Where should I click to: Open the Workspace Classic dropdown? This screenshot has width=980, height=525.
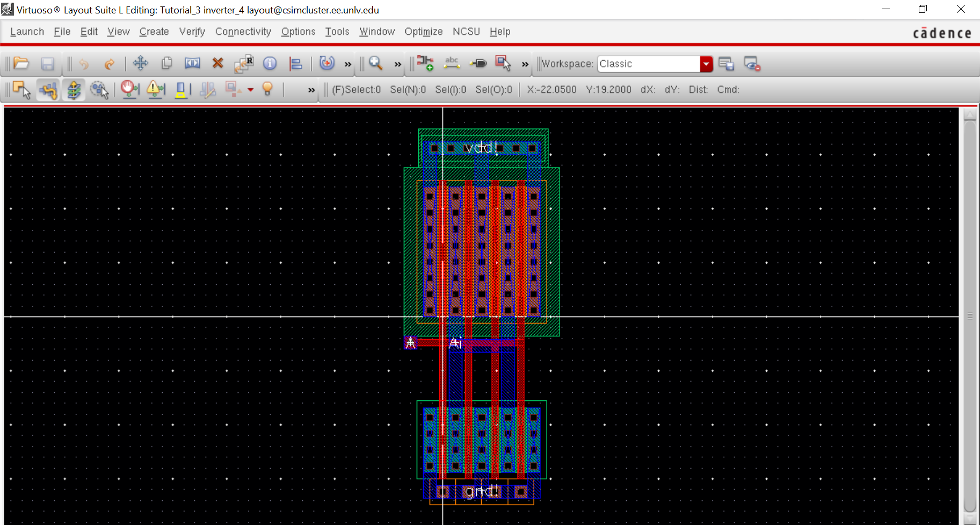706,64
